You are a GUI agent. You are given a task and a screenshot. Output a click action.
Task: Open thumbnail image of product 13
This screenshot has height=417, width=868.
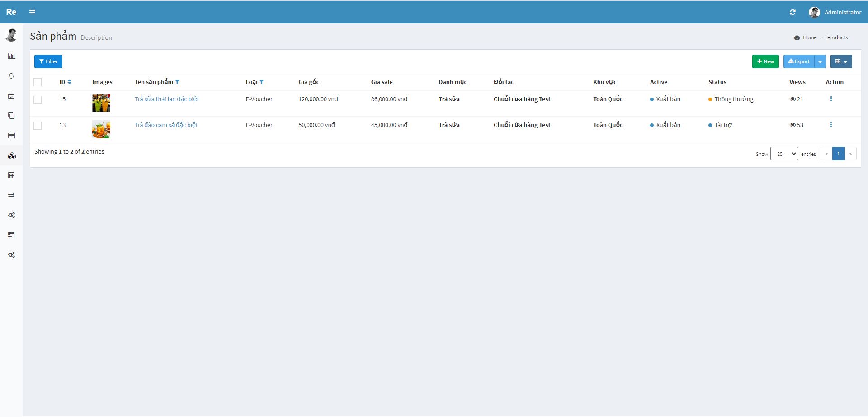click(x=101, y=129)
